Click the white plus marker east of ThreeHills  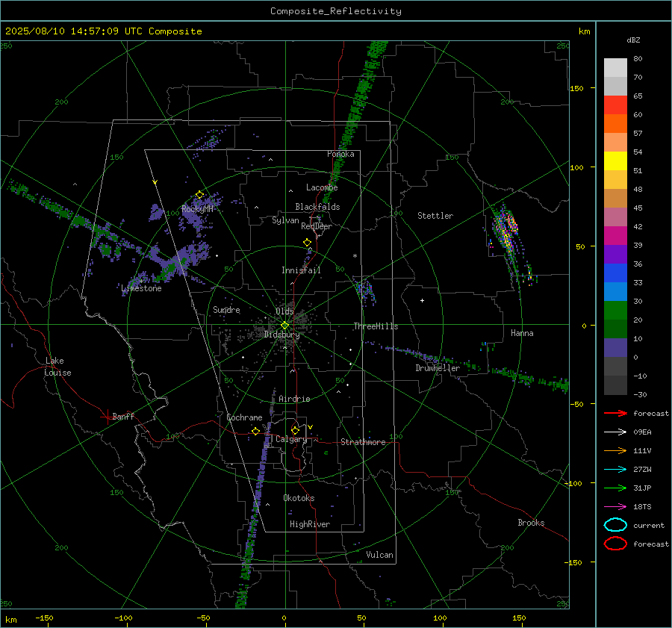tap(422, 300)
